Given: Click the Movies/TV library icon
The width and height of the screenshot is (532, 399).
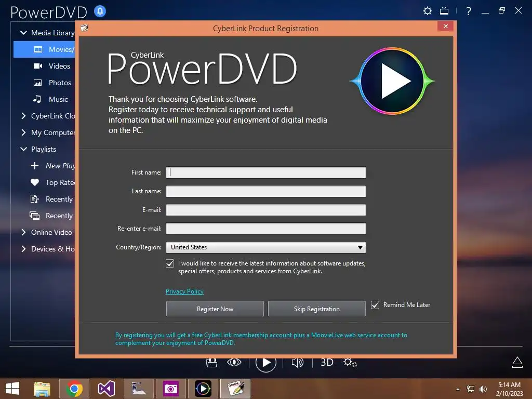Looking at the screenshot, I should 38,49.
